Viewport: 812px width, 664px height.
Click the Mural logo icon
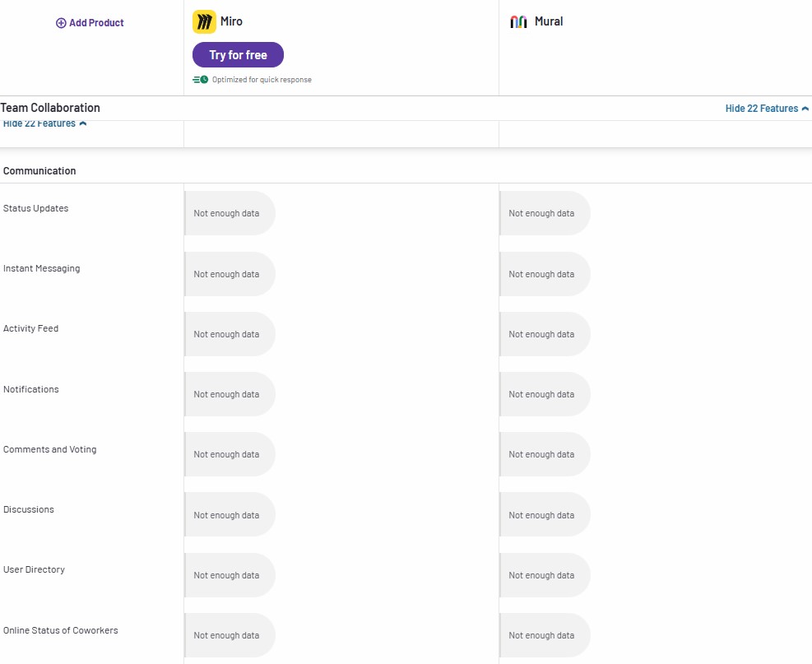(518, 22)
